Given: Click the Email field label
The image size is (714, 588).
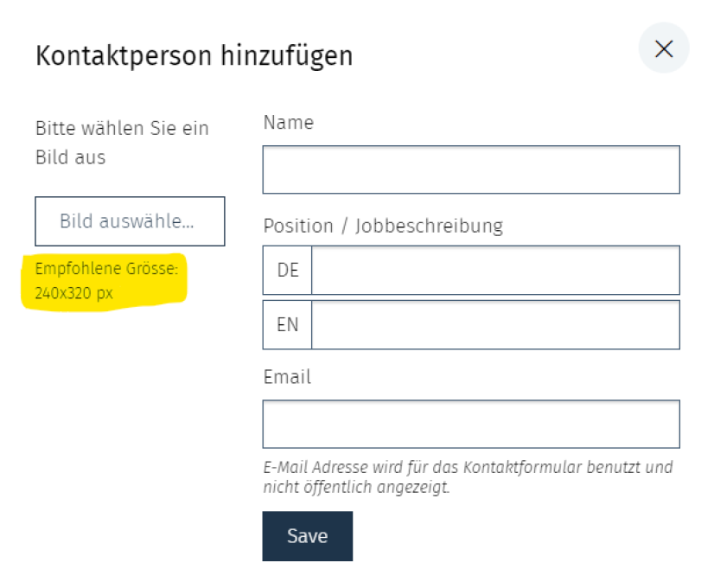Looking at the screenshot, I should [x=287, y=377].
